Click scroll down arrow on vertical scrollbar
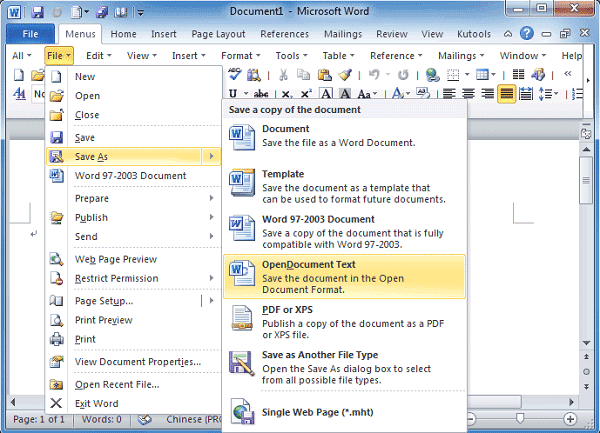This screenshot has height=433, width=600. (x=586, y=343)
